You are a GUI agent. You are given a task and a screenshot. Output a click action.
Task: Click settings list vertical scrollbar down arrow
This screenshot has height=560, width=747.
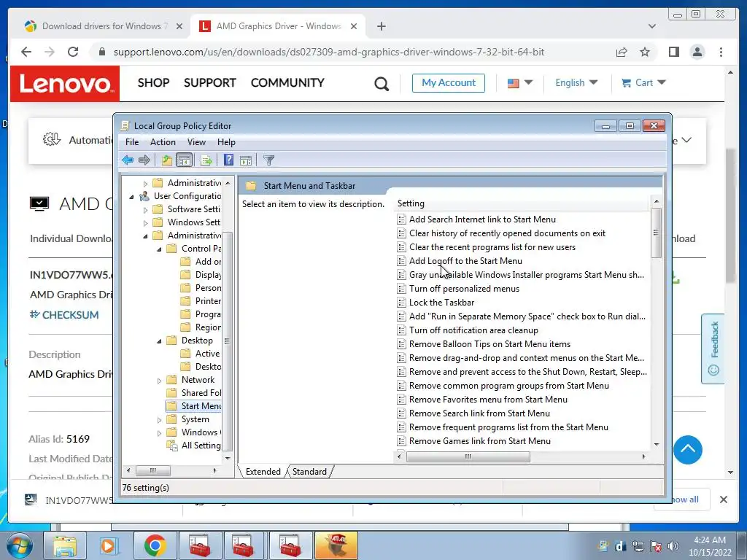click(657, 444)
